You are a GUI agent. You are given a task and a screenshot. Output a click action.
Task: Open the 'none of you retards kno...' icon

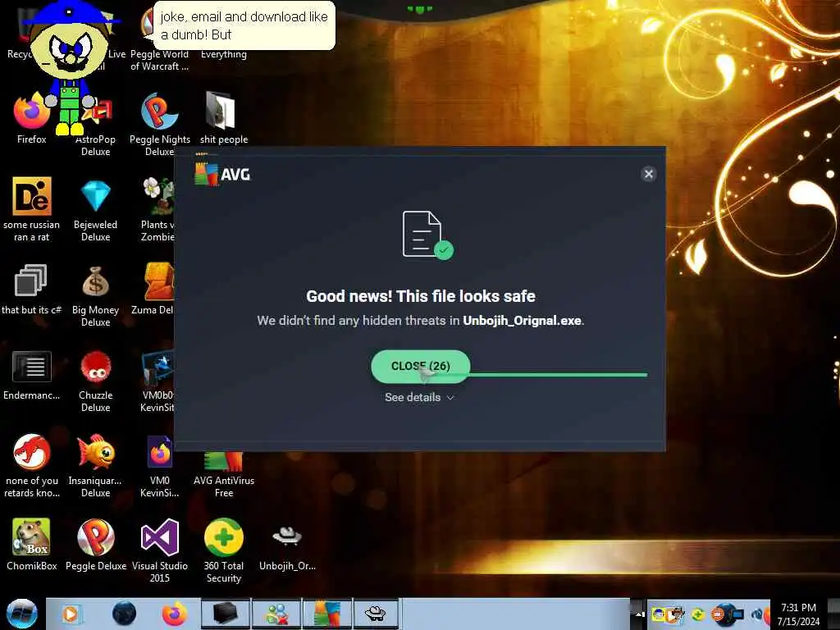click(x=32, y=466)
